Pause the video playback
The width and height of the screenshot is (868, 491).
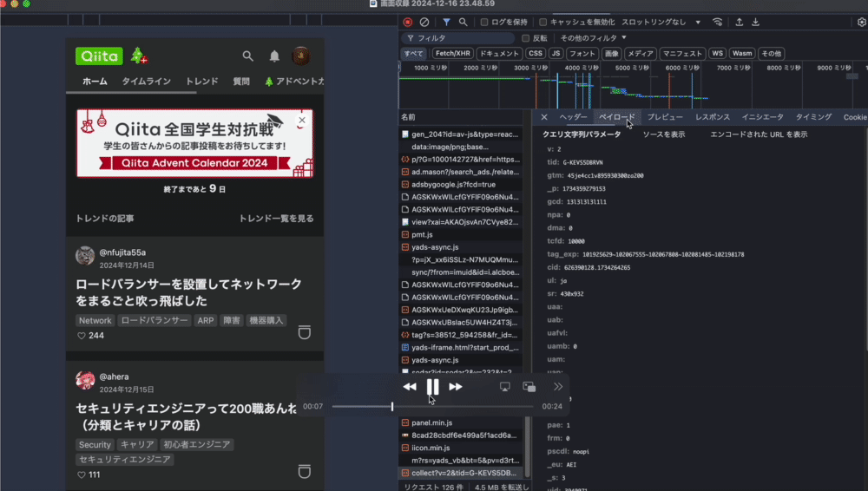click(x=433, y=387)
